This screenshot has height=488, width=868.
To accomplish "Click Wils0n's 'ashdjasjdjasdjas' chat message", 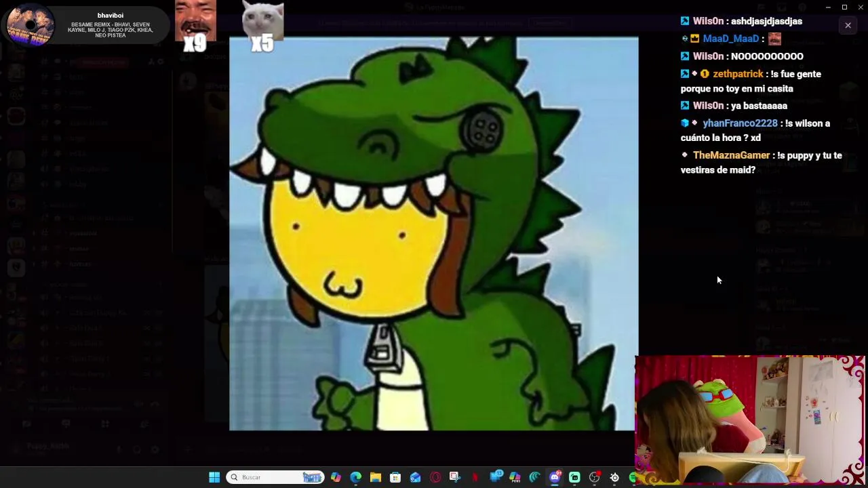I will click(766, 21).
